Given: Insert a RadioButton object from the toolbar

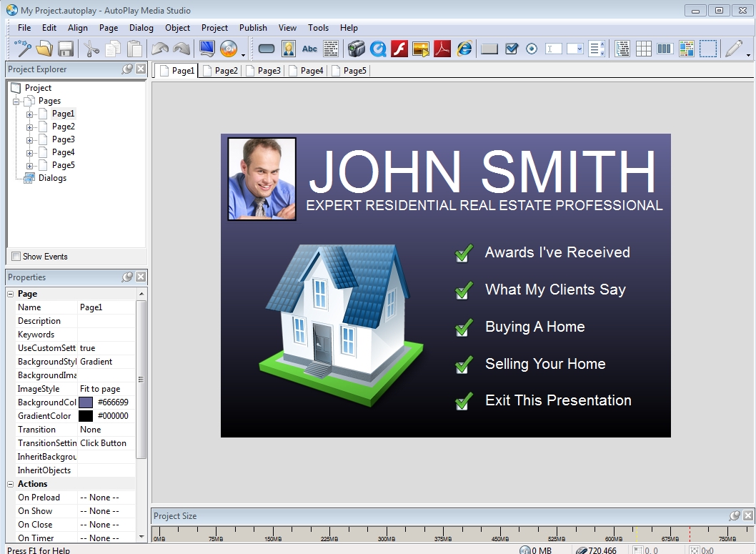Looking at the screenshot, I should (532, 49).
